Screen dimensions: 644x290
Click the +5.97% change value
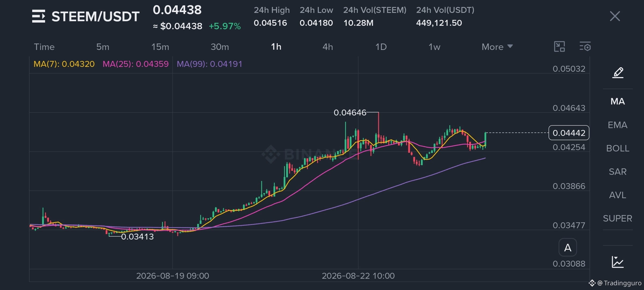225,26
